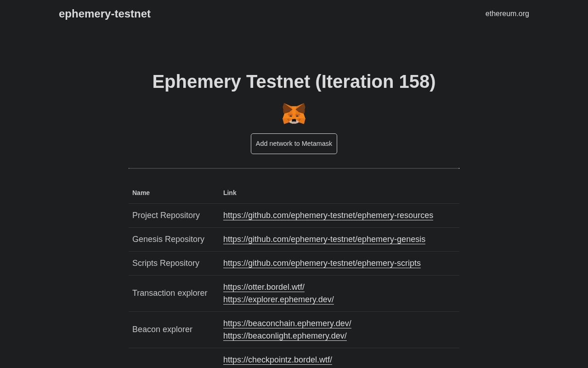Follow the ephemery-genesis GitHub link
This screenshot has height=368, width=588.
point(324,239)
